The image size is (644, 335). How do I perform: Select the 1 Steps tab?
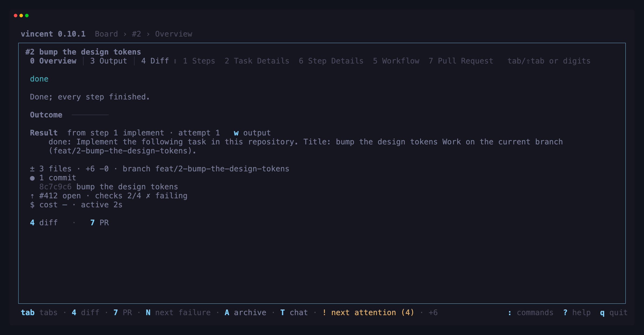point(199,61)
